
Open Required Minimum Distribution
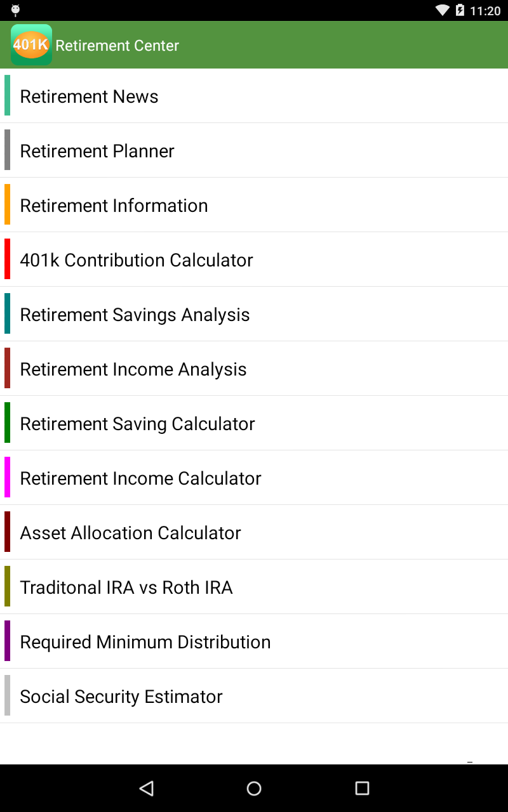click(145, 642)
